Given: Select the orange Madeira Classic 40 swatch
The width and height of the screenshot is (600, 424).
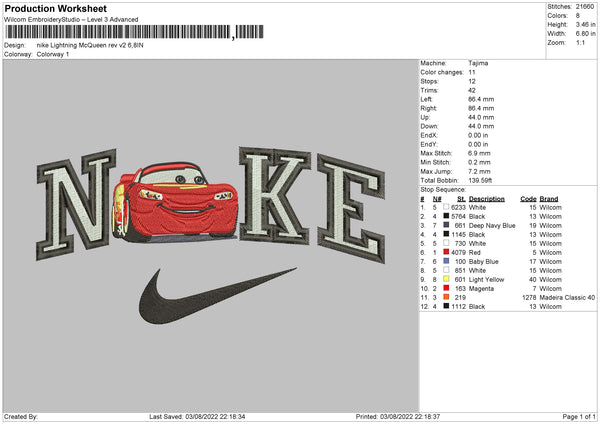Looking at the screenshot, I should click(x=447, y=297).
